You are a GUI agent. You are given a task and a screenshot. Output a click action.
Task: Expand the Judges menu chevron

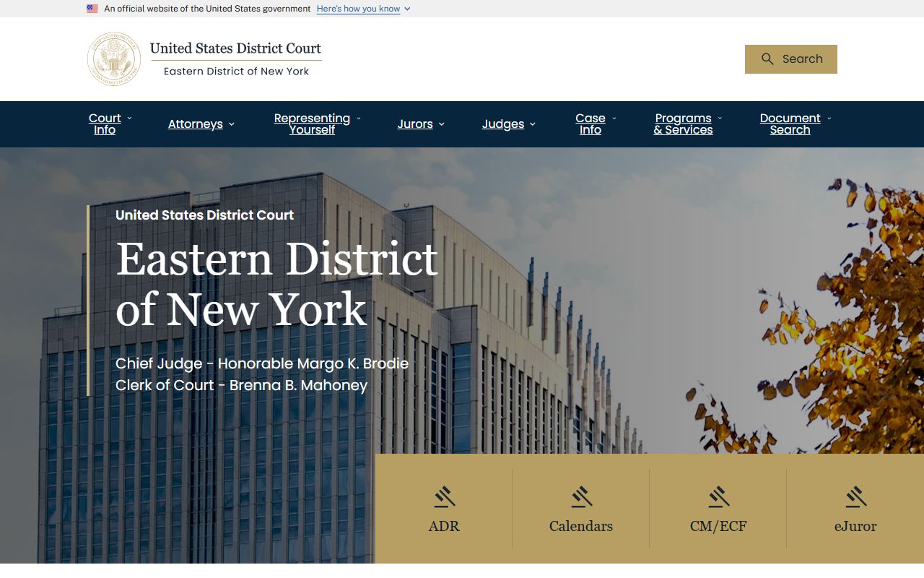[533, 124]
